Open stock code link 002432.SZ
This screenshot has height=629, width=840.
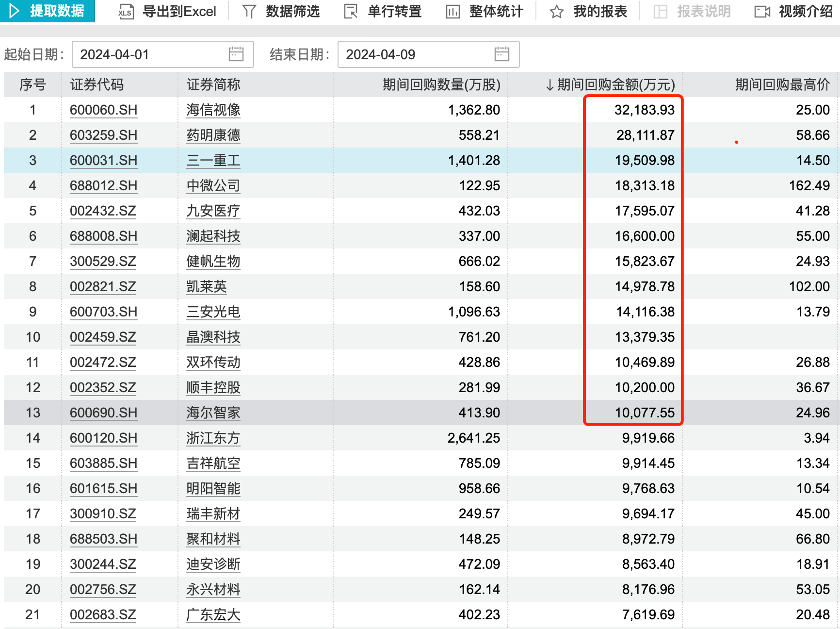click(103, 211)
